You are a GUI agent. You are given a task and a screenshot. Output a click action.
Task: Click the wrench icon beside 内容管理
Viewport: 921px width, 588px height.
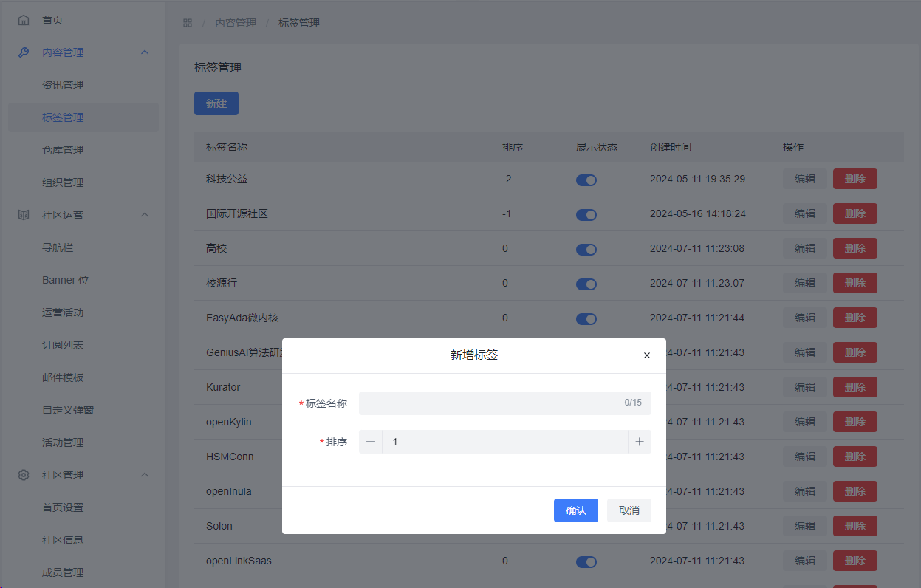click(24, 52)
